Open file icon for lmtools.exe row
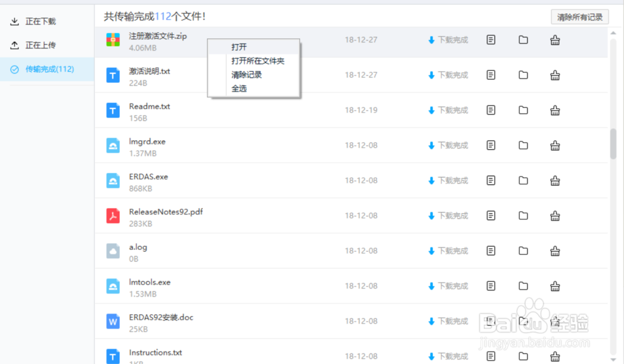624x364 pixels. tap(490, 285)
